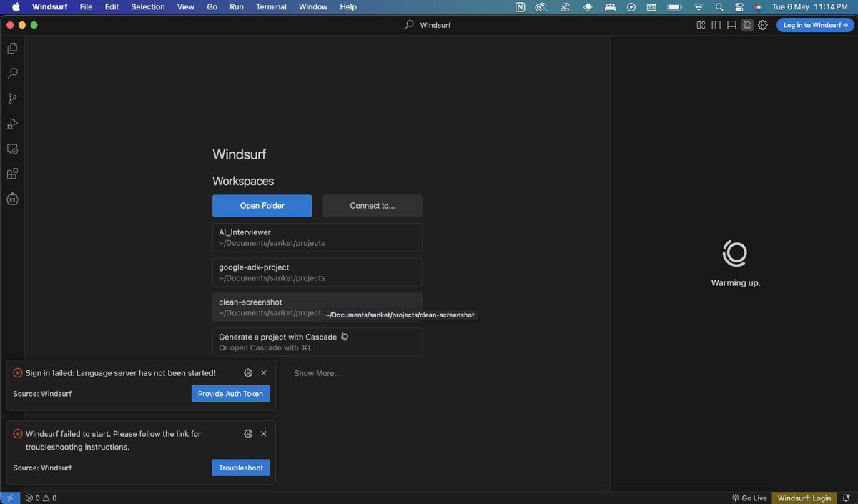Open AI_Interviewer workspace
The height and width of the screenshot is (504, 858).
coord(317,237)
